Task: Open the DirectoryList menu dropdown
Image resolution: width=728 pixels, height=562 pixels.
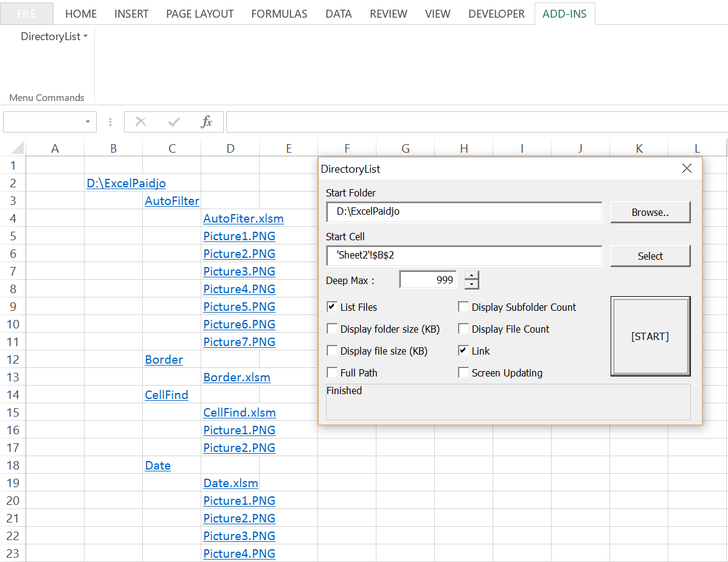Action: tap(54, 36)
